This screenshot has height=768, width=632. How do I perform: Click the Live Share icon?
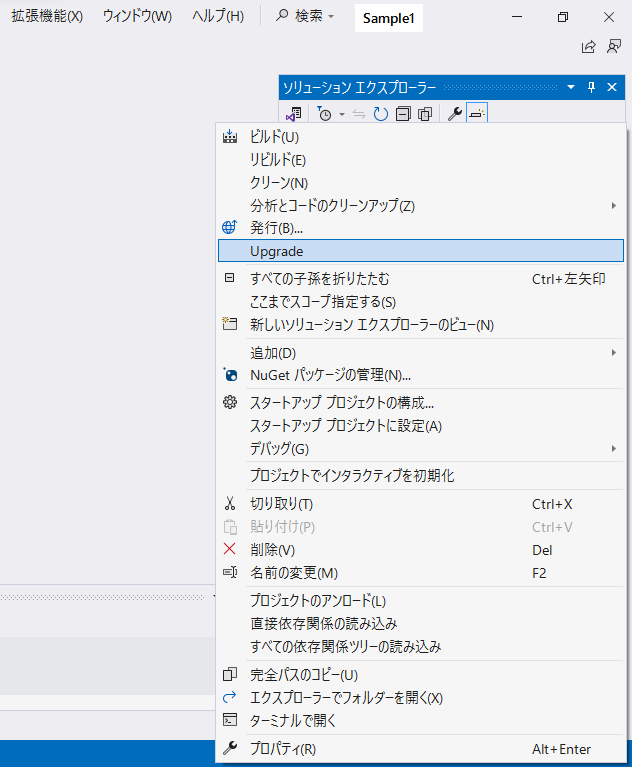pos(588,47)
